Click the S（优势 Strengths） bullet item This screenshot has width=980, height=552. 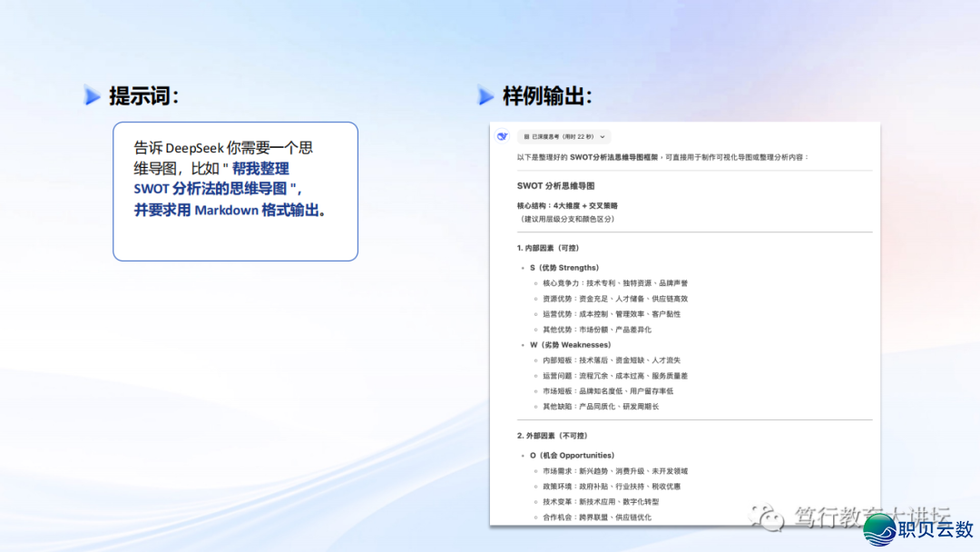pos(564,268)
